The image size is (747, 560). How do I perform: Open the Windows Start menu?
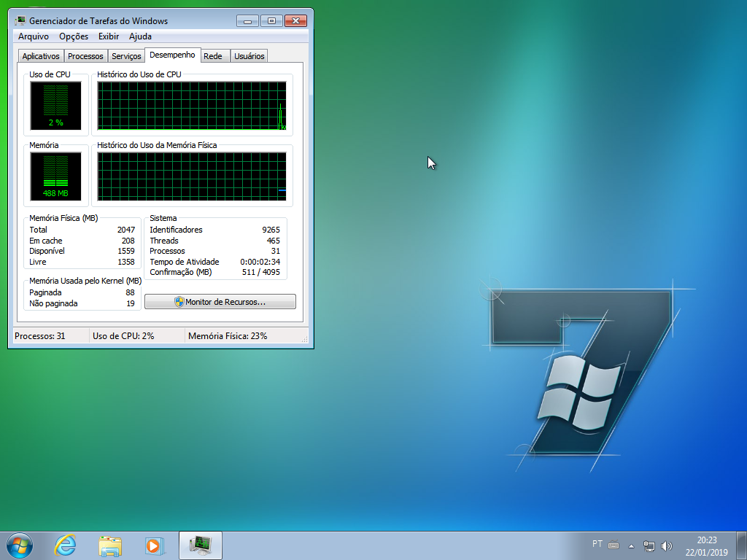(18, 545)
